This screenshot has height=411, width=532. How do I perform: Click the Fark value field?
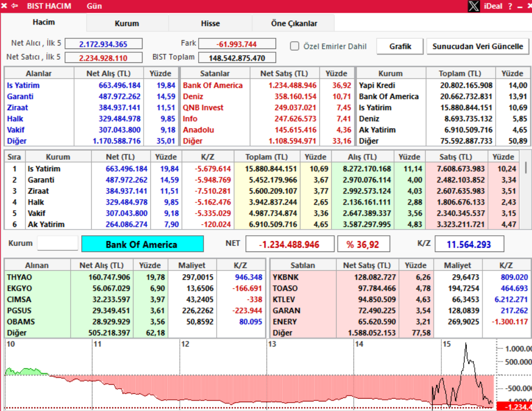[x=237, y=44]
